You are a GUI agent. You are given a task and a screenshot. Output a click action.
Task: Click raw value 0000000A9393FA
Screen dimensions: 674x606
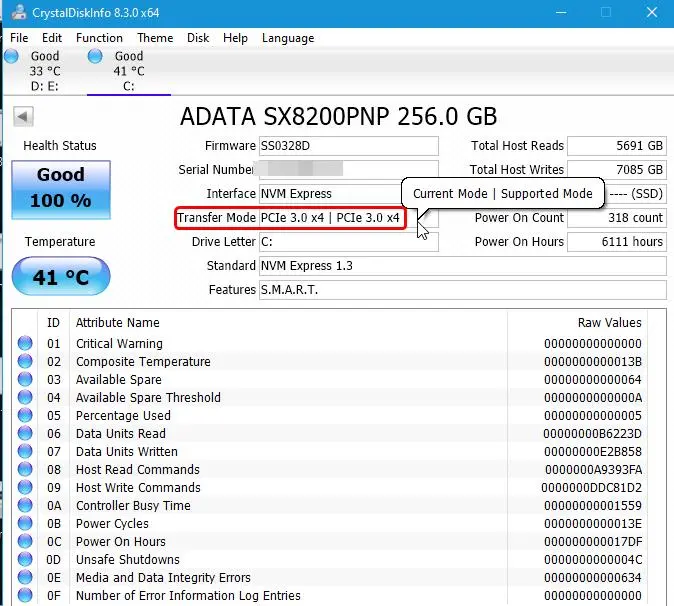(x=593, y=469)
